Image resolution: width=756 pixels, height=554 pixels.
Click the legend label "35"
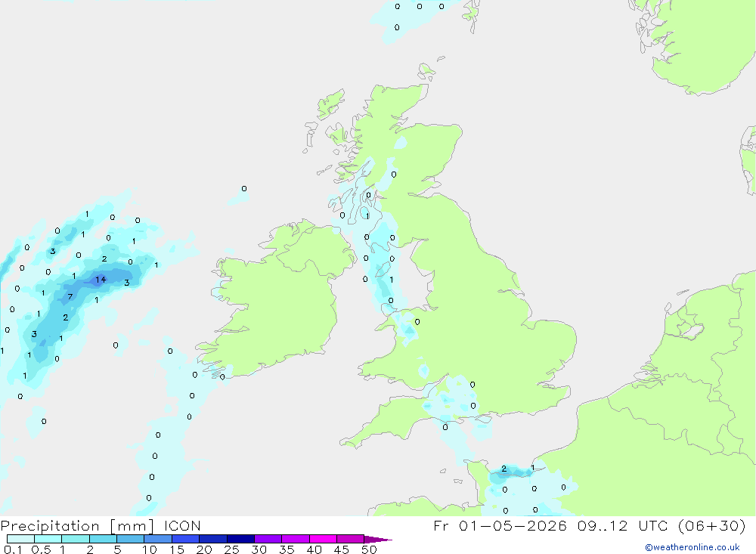287,549
